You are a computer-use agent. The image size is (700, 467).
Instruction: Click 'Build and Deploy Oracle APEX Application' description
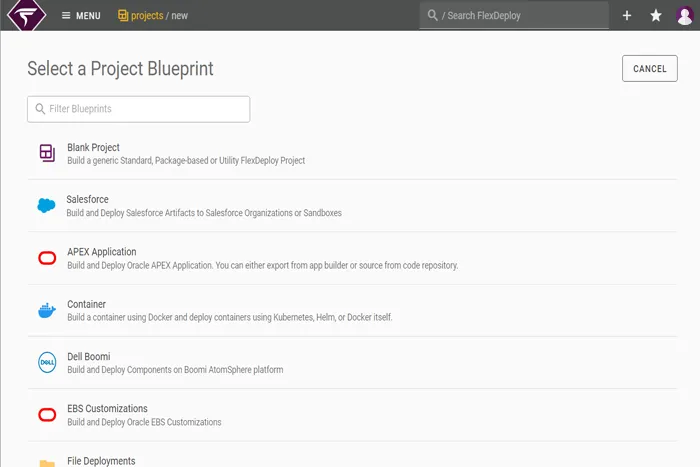(262, 265)
